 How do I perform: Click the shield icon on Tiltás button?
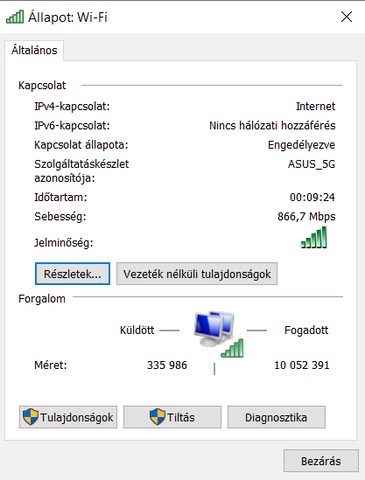click(x=157, y=417)
